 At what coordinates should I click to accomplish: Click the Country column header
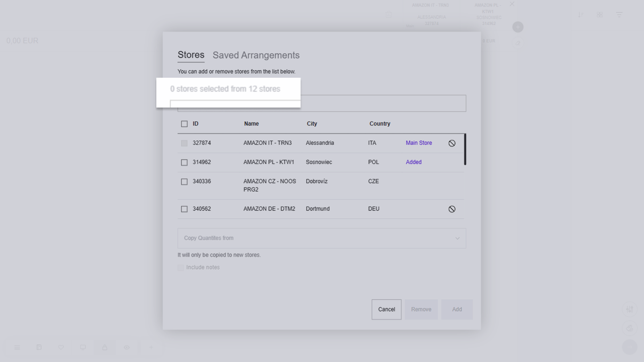380,124
